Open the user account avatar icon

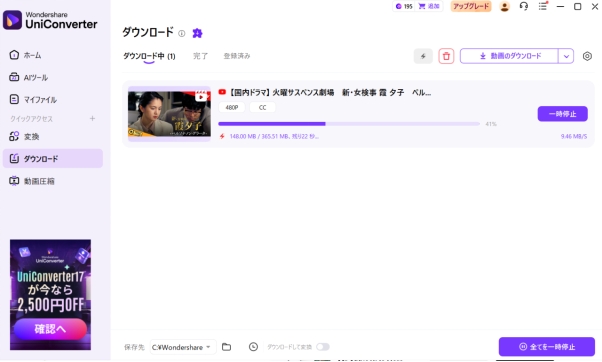[504, 7]
